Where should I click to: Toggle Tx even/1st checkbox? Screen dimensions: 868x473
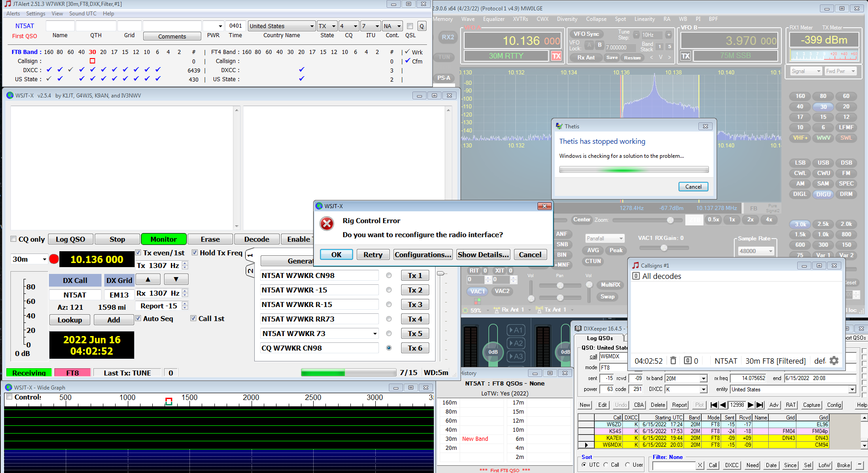[x=138, y=253]
